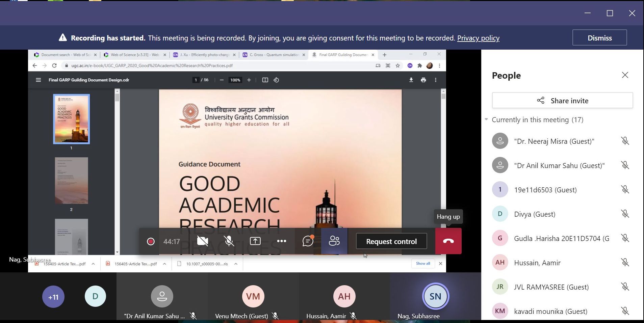Select Dr. Neeraj Misra participant entry
The image size is (644, 323).
(x=554, y=141)
